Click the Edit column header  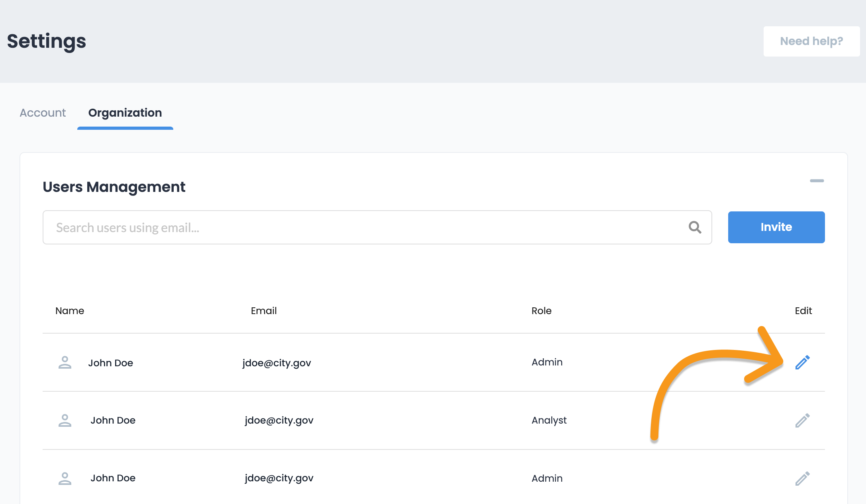(803, 311)
